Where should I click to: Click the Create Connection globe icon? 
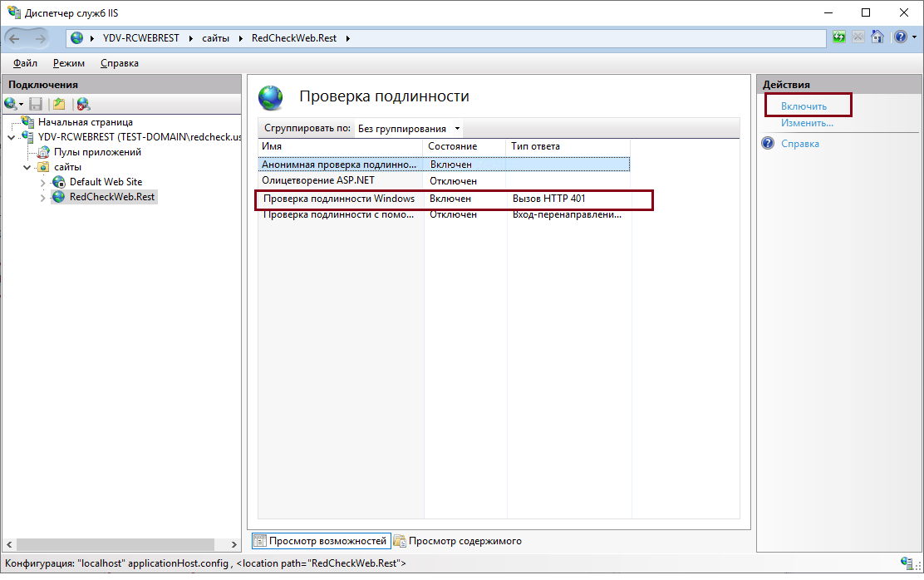pyautogui.click(x=11, y=104)
